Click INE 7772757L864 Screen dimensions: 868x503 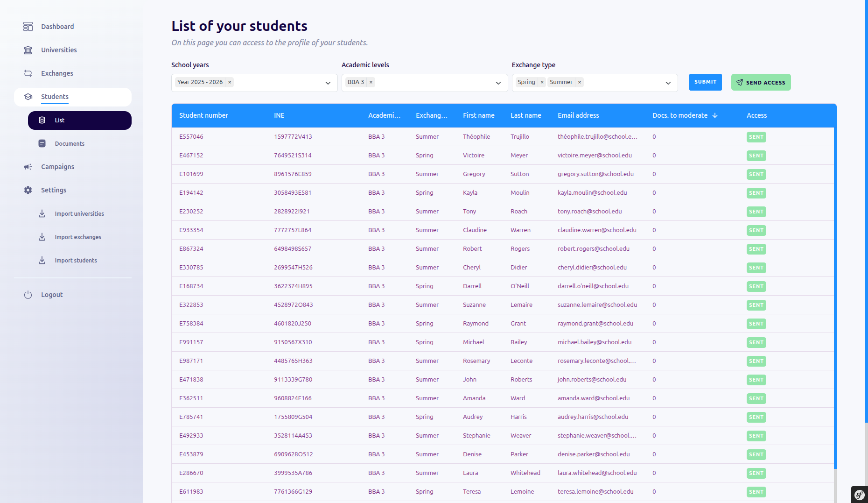293,230
